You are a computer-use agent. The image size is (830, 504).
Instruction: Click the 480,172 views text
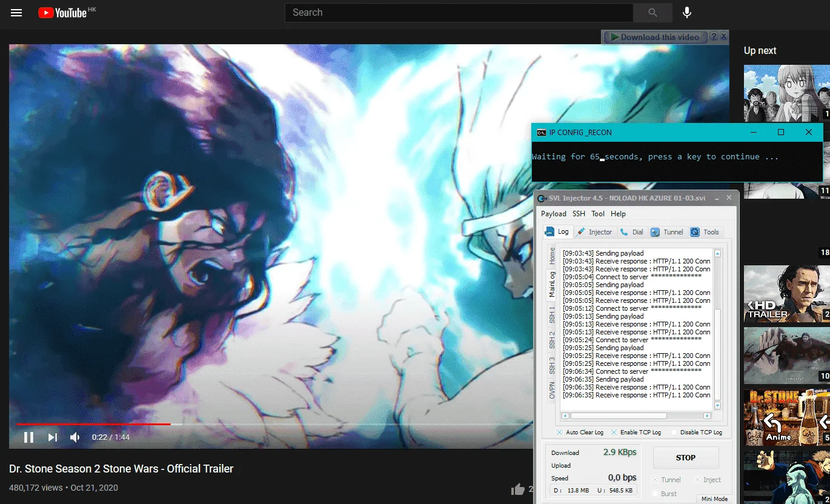[36, 488]
